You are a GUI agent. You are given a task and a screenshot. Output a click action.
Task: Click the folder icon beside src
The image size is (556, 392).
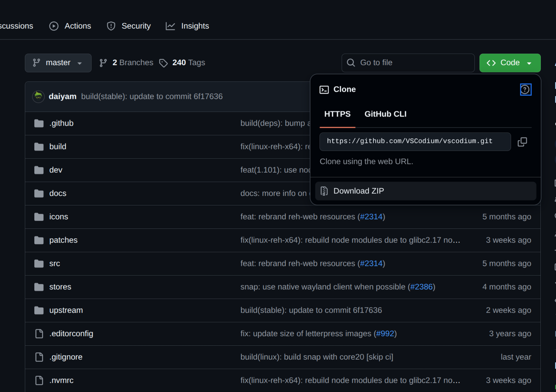(x=39, y=264)
